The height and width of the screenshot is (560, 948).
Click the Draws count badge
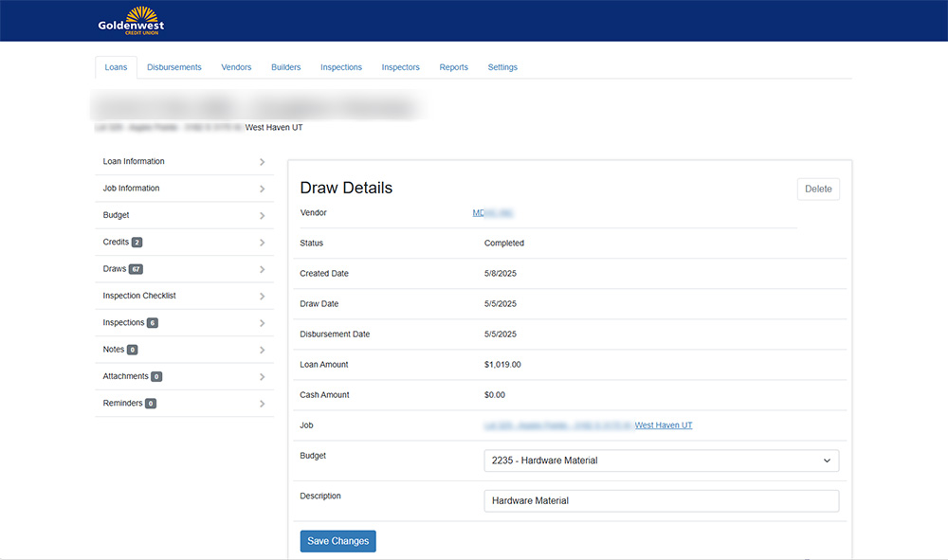point(136,269)
